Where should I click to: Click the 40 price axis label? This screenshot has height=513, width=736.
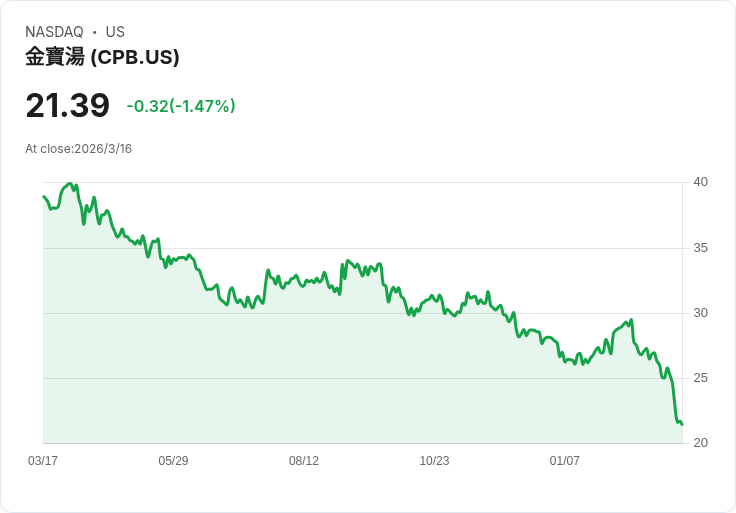(x=700, y=182)
